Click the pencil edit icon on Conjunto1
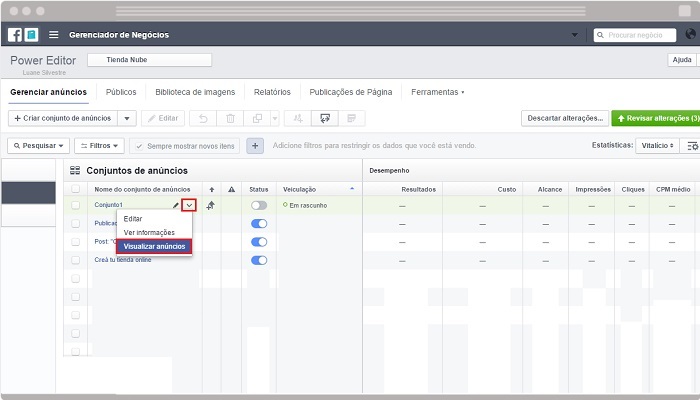 tap(176, 205)
